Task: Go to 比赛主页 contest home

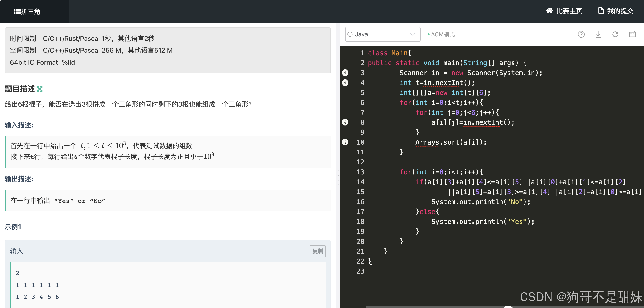Action: coord(564,11)
